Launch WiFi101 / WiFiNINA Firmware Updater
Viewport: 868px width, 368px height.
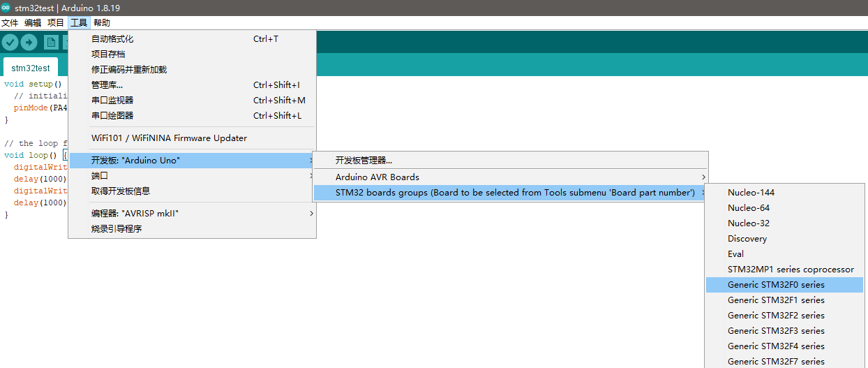(x=192, y=138)
